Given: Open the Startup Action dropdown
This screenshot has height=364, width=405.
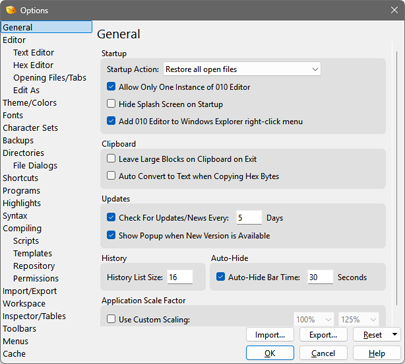Looking at the screenshot, I should [x=242, y=69].
